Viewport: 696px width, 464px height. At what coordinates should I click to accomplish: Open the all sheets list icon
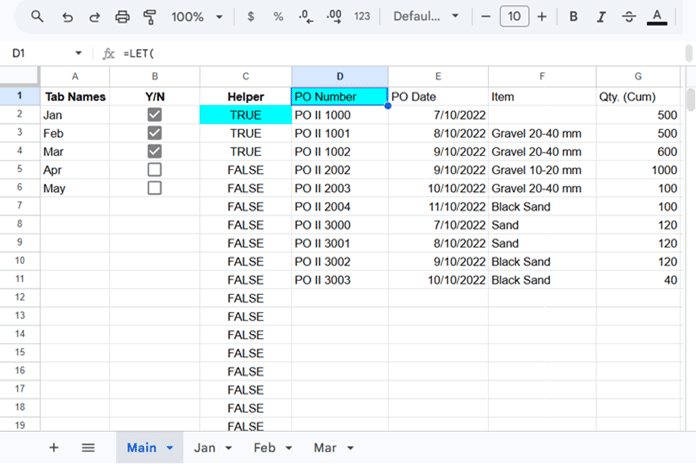[x=88, y=448]
